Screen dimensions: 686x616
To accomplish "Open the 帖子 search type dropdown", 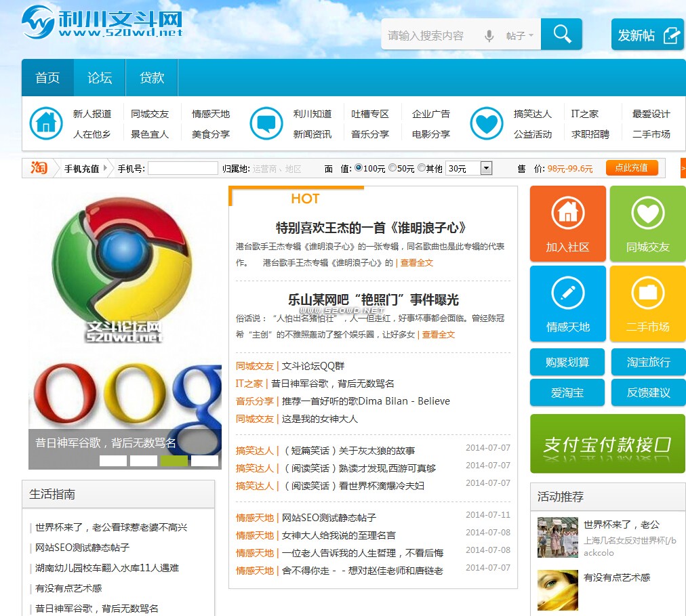I will [x=519, y=35].
